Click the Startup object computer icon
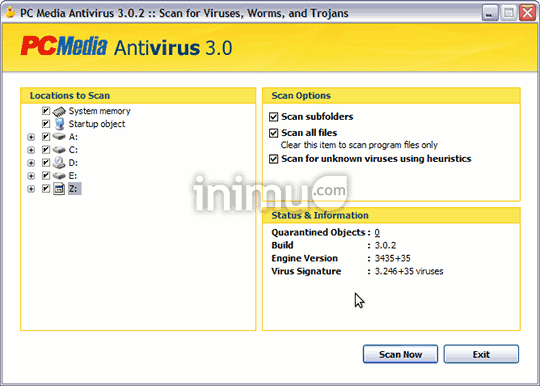Viewport: 540px width, 386px height. 59,124
